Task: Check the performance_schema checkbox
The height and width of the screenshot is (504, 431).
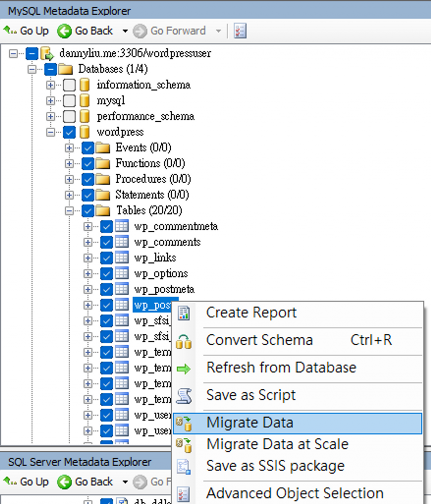Action: (x=69, y=116)
